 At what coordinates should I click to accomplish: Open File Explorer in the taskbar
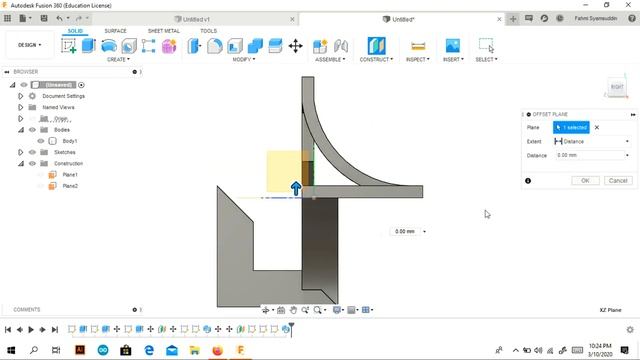pyautogui.click(x=195, y=350)
